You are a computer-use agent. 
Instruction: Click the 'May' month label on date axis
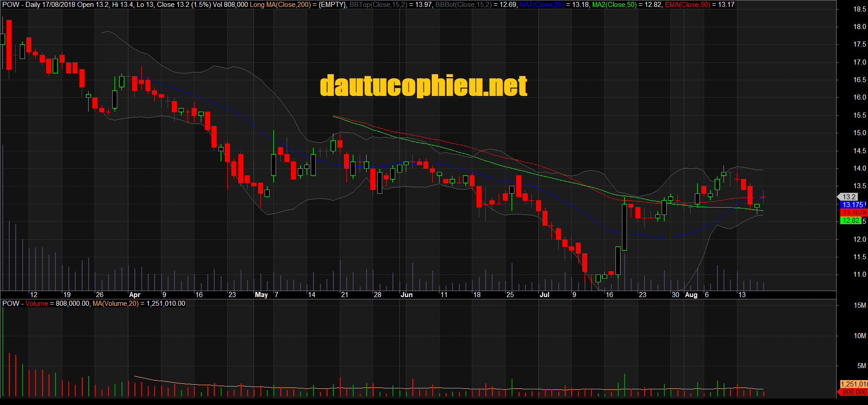(x=261, y=295)
